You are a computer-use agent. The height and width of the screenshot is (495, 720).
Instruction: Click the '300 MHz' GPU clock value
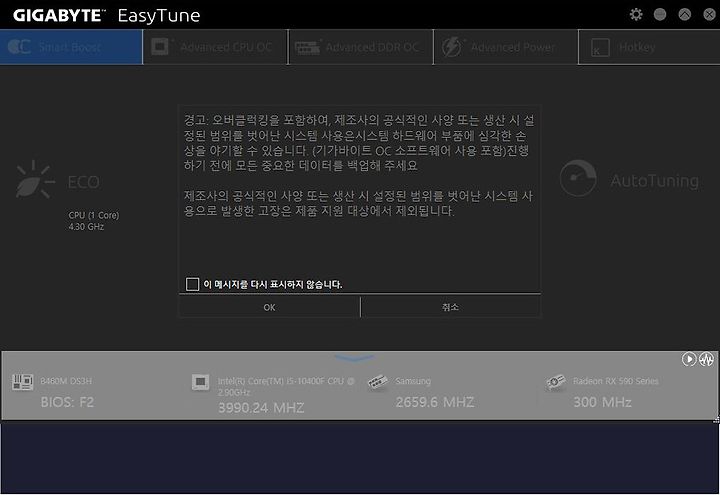click(602, 402)
